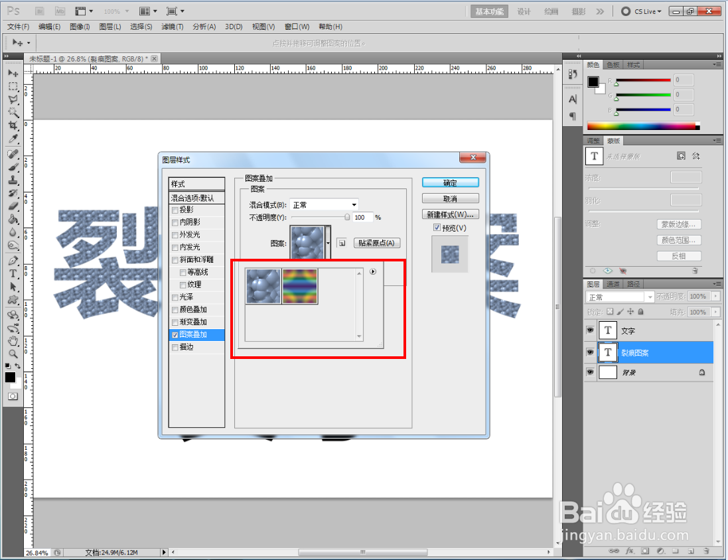This screenshot has height=560, width=728.
Task: Click the 贴紧原点 snap to origin button
Action: pyautogui.click(x=377, y=243)
